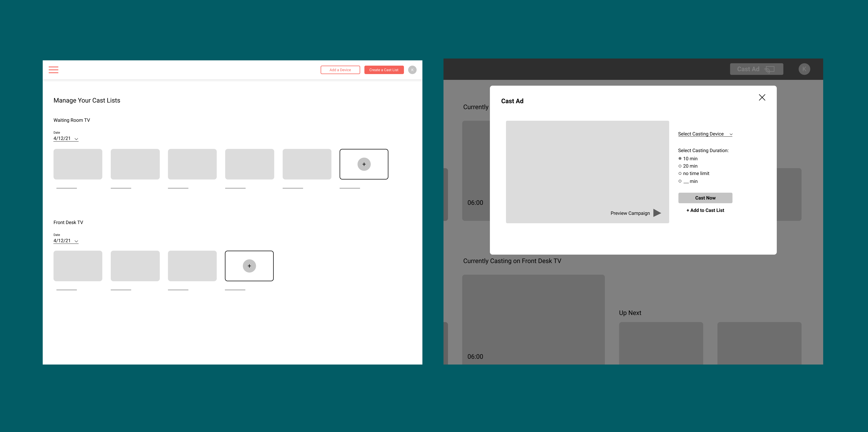Image resolution: width=868 pixels, height=432 pixels.
Task: Click the Cast Now button
Action: pos(705,198)
